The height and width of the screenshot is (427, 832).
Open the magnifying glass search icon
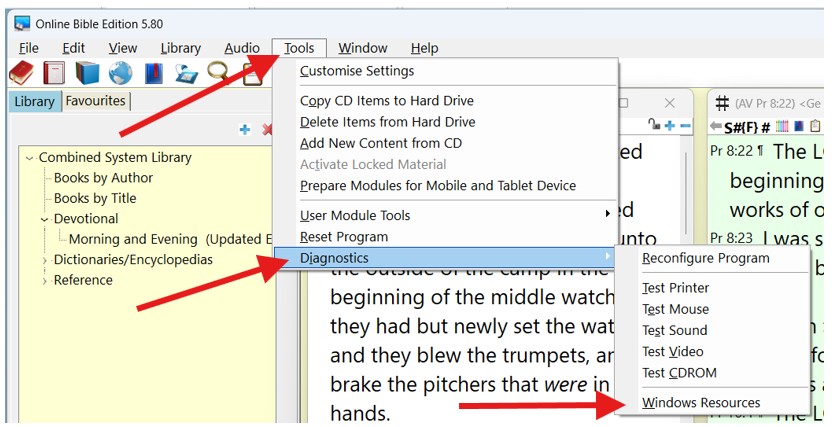(x=218, y=73)
